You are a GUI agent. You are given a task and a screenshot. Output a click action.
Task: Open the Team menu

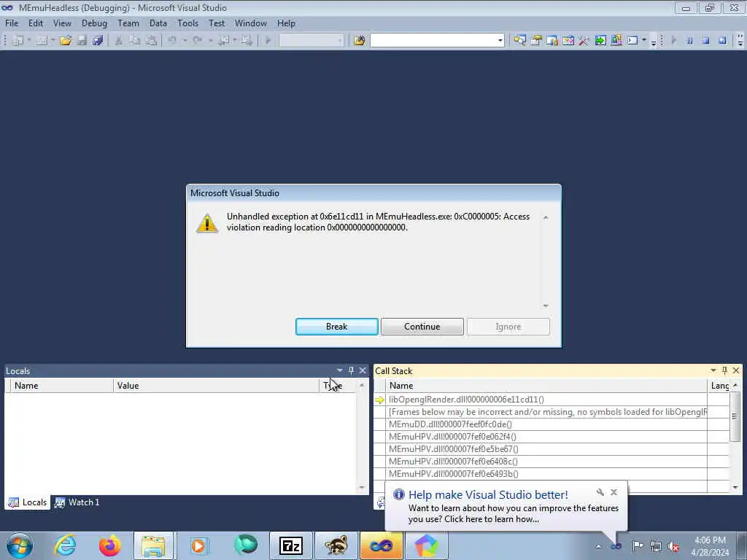(128, 23)
